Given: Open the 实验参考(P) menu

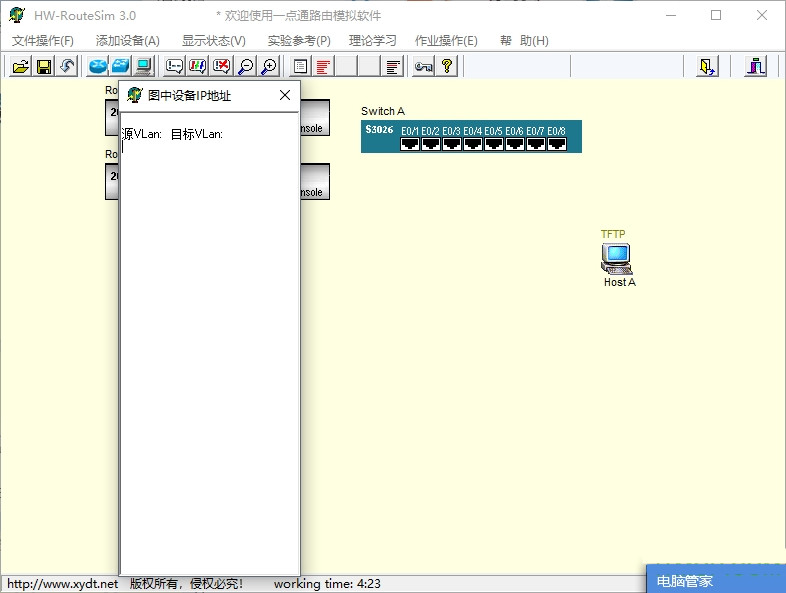Looking at the screenshot, I should [299, 41].
